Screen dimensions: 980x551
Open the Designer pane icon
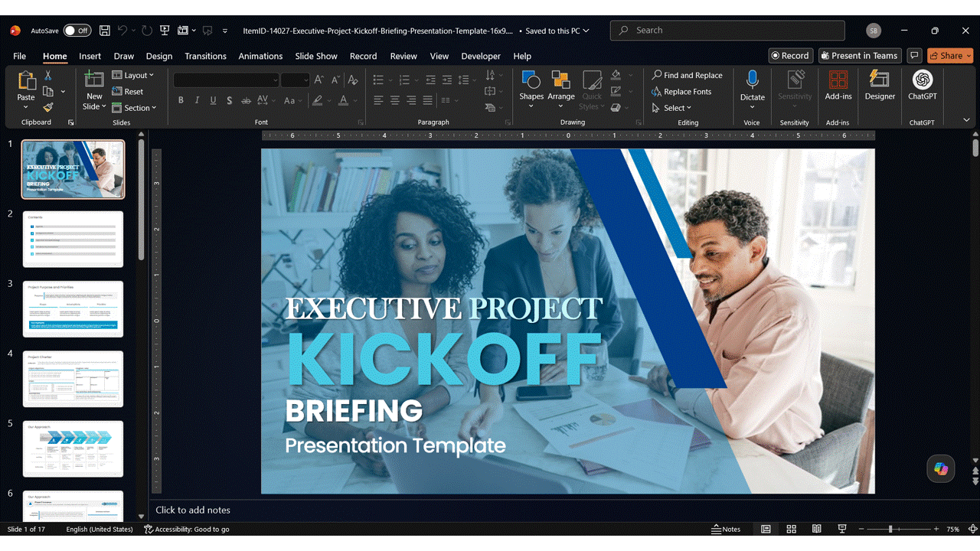point(880,80)
